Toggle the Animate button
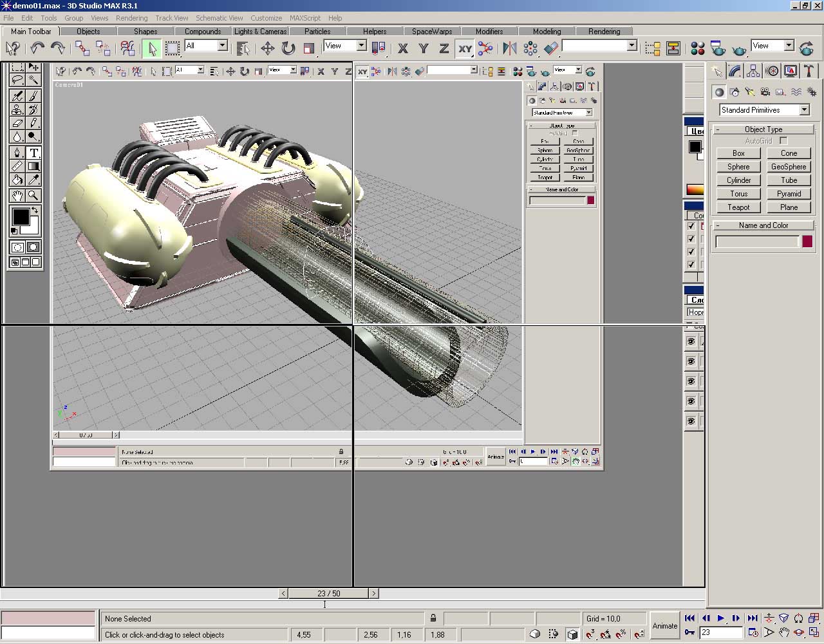824x644 pixels. (664, 625)
